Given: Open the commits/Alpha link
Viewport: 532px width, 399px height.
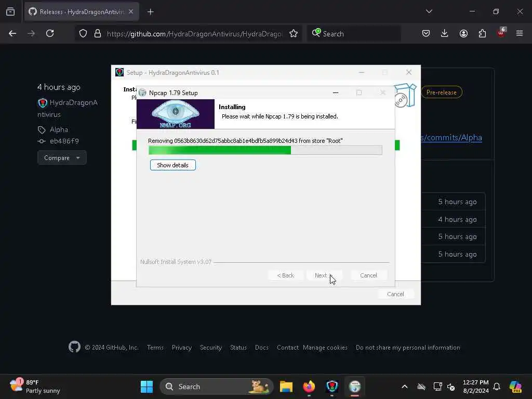Looking at the screenshot, I should [x=451, y=137].
